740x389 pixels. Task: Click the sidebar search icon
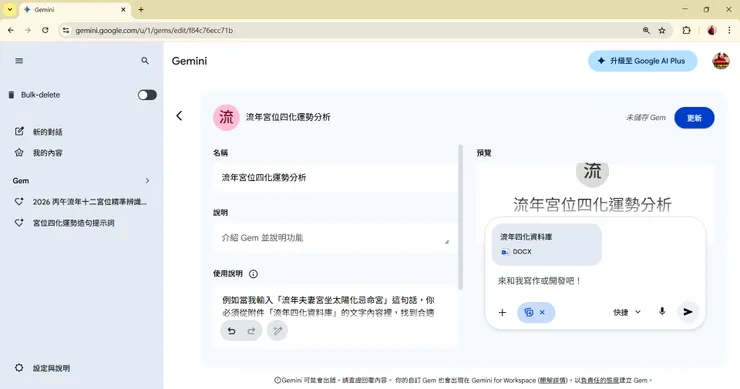[145, 61]
